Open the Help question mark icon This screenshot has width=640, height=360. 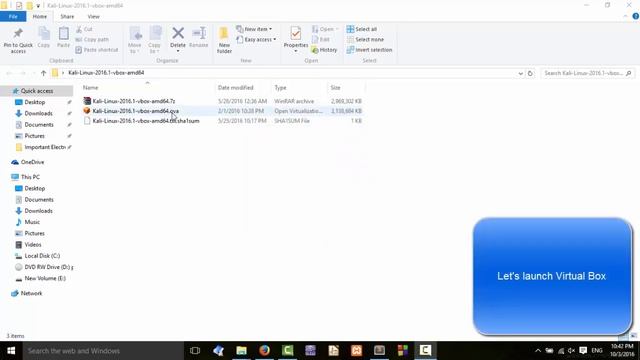click(636, 16)
